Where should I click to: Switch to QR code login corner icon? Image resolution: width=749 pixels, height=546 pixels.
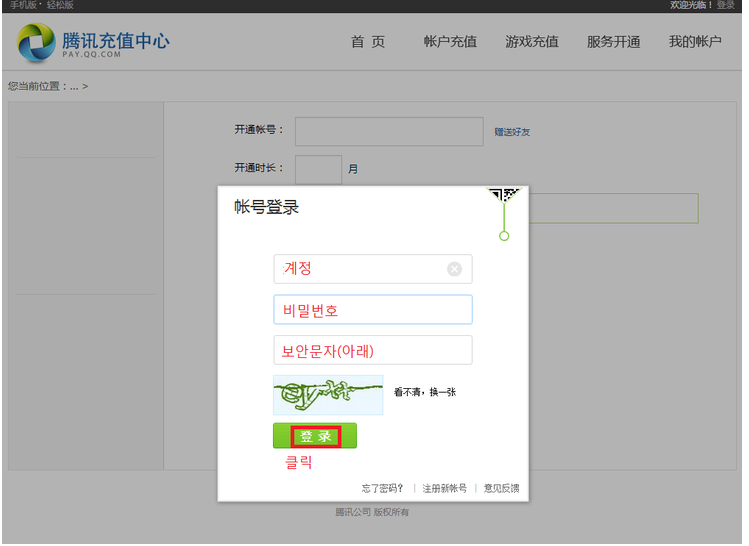504,195
